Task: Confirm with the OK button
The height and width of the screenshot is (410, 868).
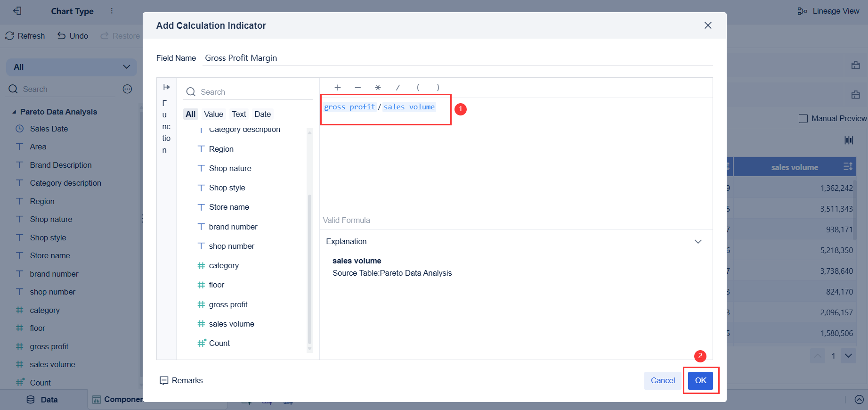Action: (x=700, y=381)
